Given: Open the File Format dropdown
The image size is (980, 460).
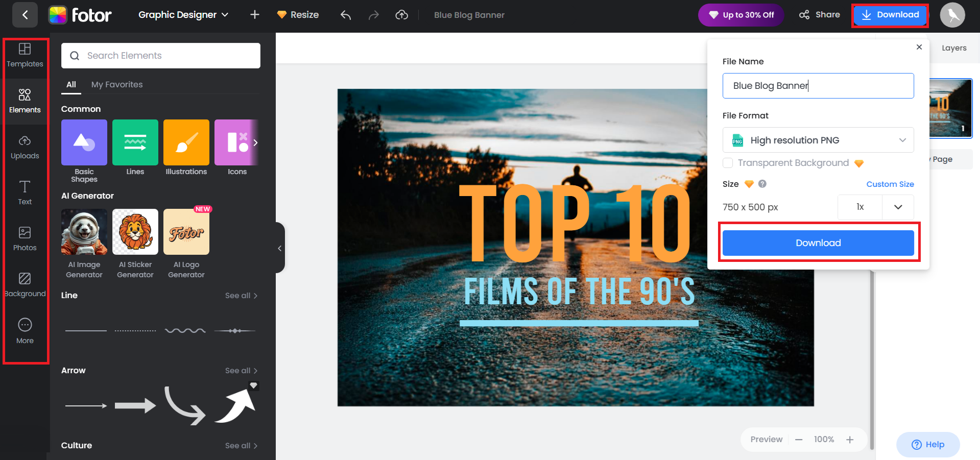Looking at the screenshot, I should pos(818,140).
